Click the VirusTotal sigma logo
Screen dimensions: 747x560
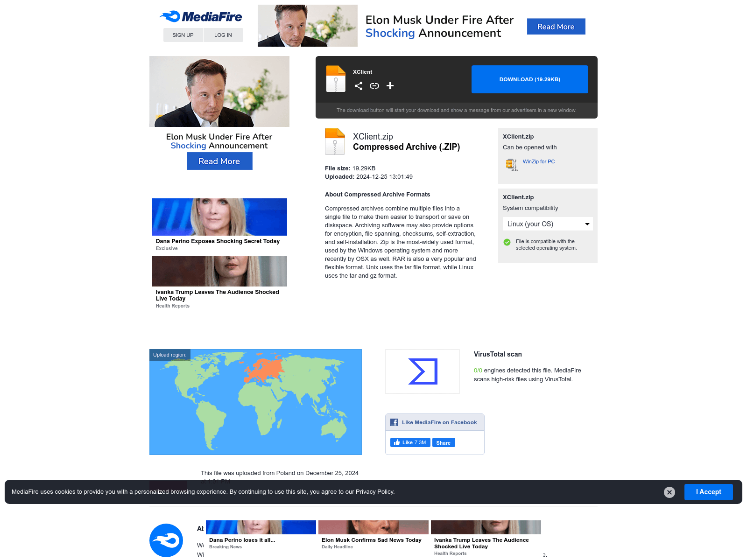[423, 371]
